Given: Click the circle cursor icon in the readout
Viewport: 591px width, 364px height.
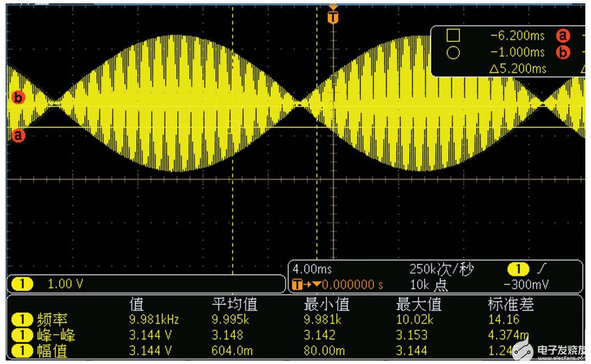Looking at the screenshot, I should (x=453, y=52).
